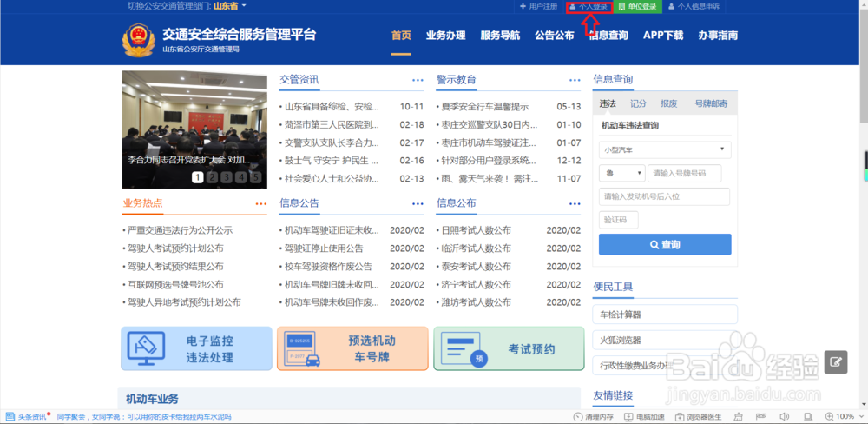868x424 pixels.
Task: Open 日照考试人数公布
Action: pyautogui.click(x=476, y=230)
